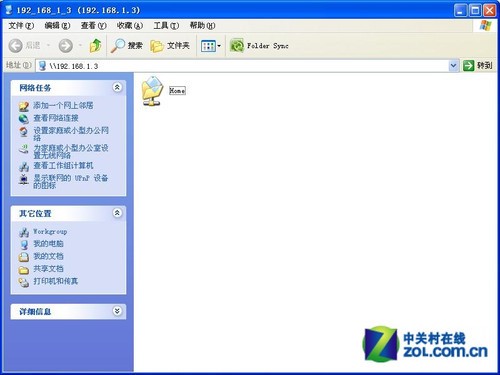Click the network computer icon in address bar
This screenshot has height=375, width=500.
[42, 65]
